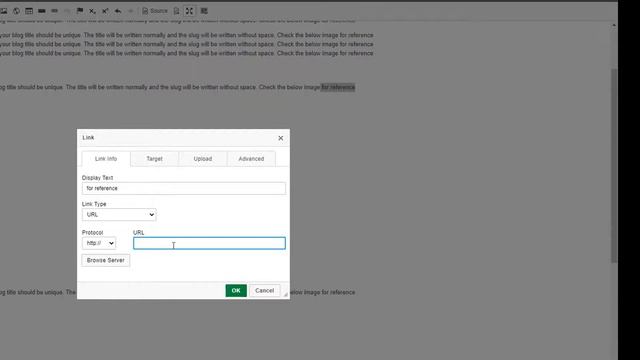Click Cancel in the Link dialog
The width and height of the screenshot is (640, 360).
tap(264, 291)
